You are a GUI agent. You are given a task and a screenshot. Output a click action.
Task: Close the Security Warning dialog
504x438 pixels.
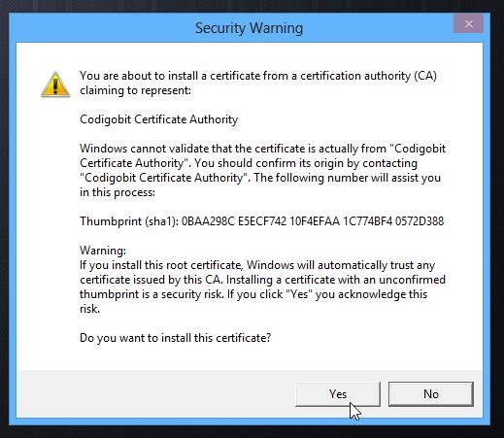click(x=469, y=24)
